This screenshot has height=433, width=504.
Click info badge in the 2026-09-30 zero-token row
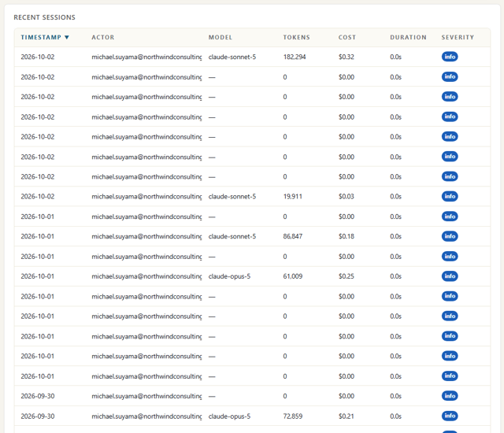pyautogui.click(x=450, y=396)
